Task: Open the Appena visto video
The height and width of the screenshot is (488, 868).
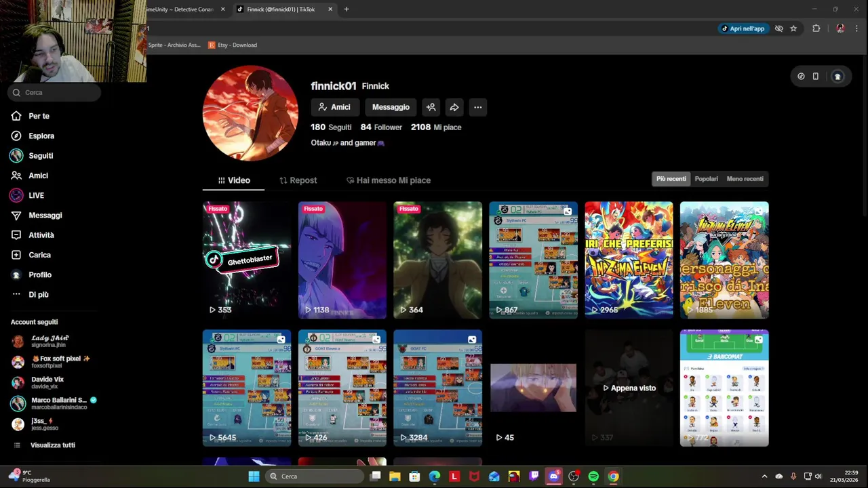Action: click(x=629, y=388)
